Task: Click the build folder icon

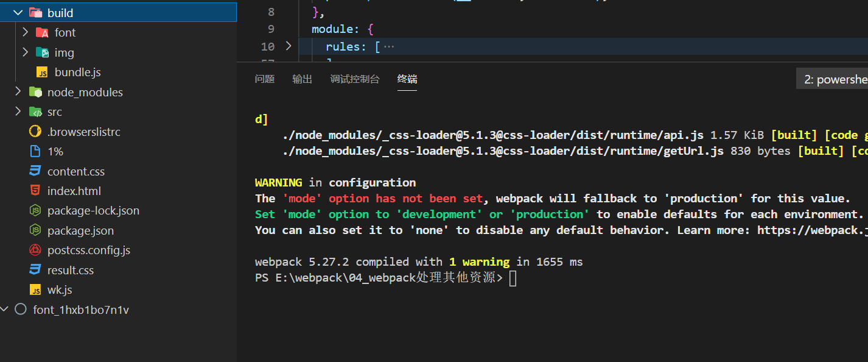Action: [36, 13]
